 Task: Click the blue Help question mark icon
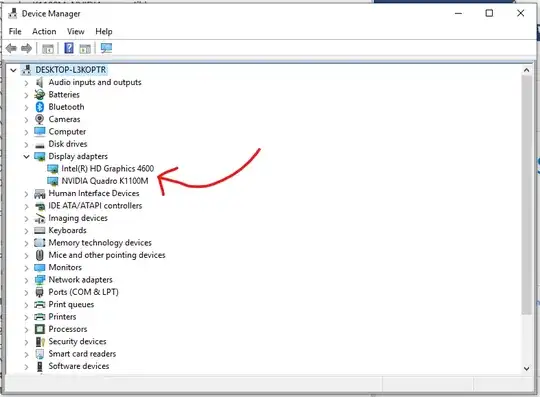pos(69,48)
